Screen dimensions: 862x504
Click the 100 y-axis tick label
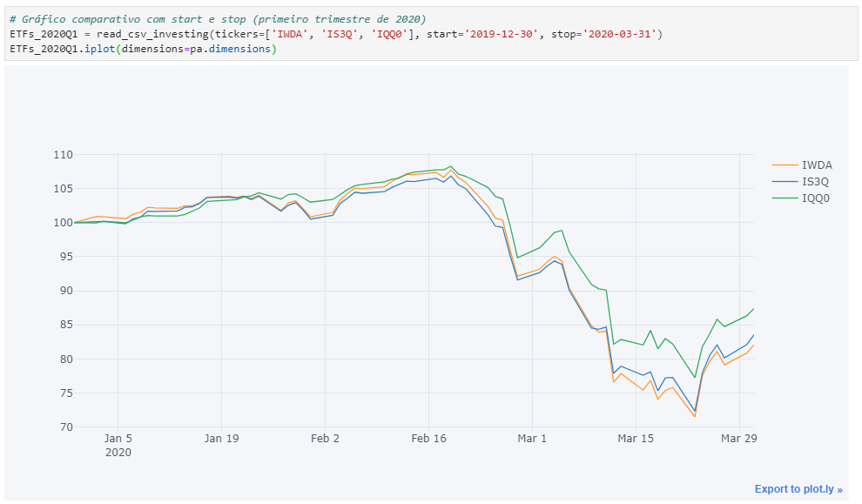pos(62,223)
